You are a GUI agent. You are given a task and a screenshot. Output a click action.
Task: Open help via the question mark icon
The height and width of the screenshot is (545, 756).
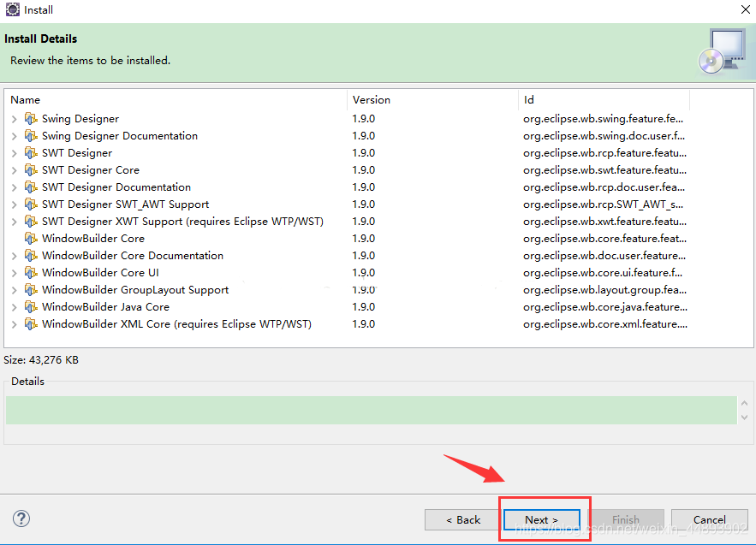[21, 518]
